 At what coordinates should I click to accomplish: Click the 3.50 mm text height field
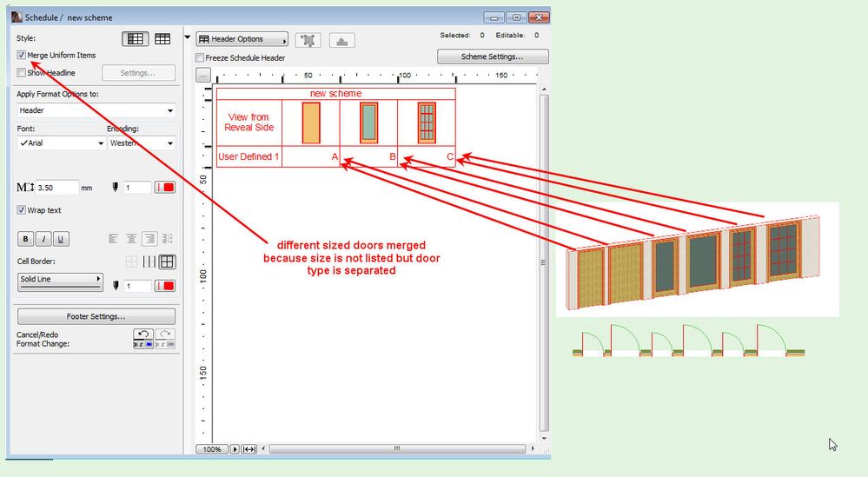coord(57,188)
